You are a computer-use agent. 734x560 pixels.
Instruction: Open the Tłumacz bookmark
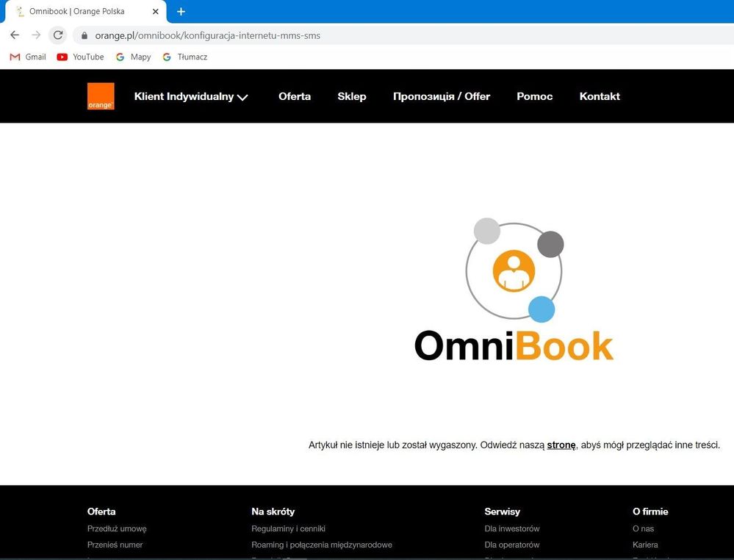click(185, 57)
